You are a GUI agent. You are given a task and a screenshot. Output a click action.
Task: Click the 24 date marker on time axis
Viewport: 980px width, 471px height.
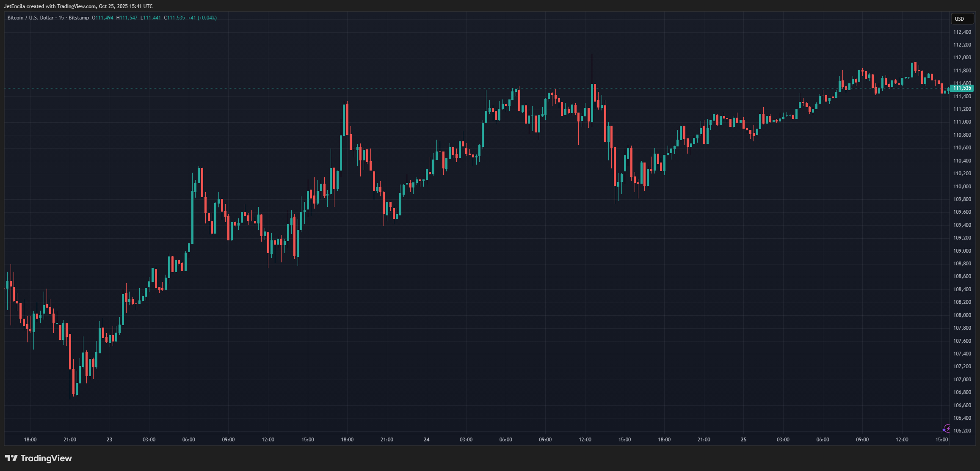coord(426,440)
